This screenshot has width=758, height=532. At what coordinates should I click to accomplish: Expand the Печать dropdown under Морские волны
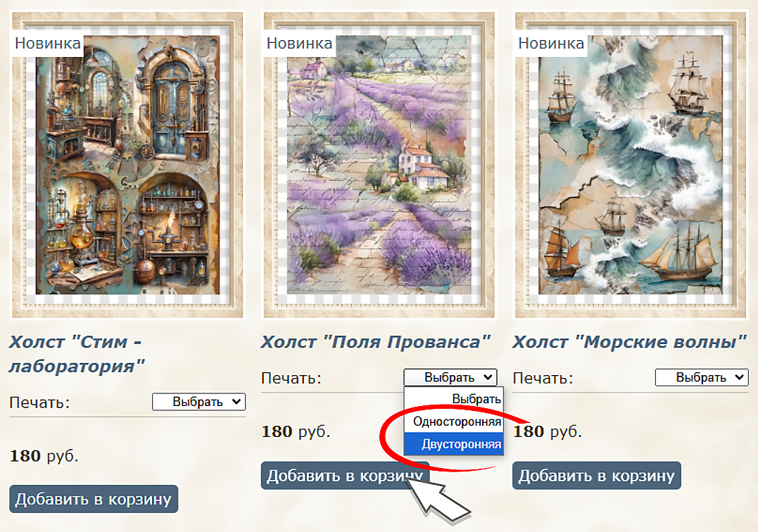tap(702, 377)
